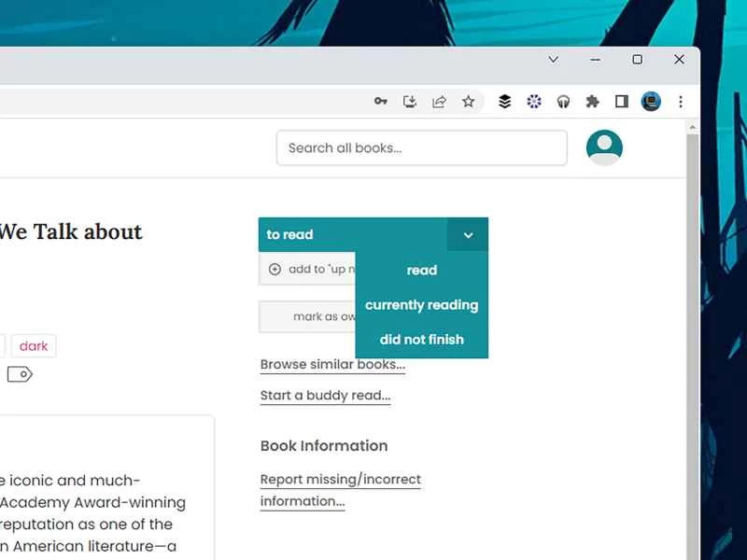Select 'read' from the status menu
747x560 pixels.
421,270
